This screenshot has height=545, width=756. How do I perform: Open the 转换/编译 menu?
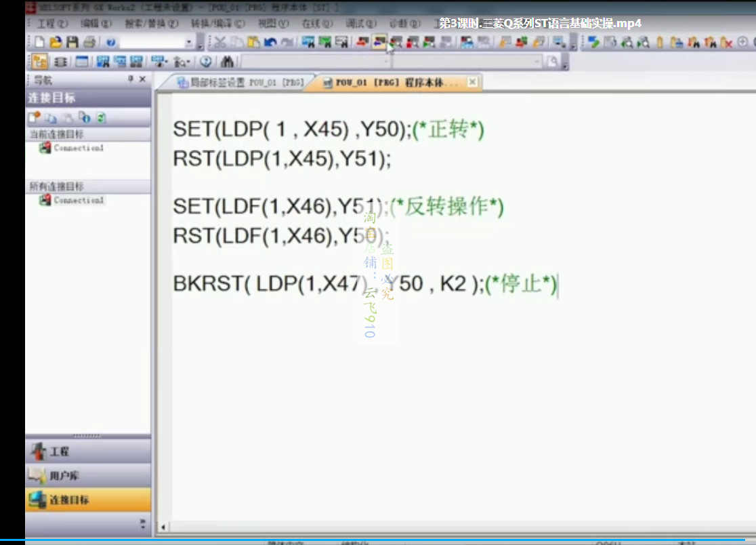(218, 23)
